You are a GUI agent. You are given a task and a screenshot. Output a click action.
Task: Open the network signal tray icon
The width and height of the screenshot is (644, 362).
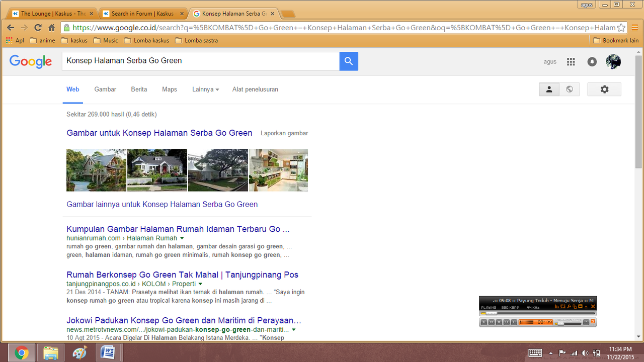(x=574, y=353)
